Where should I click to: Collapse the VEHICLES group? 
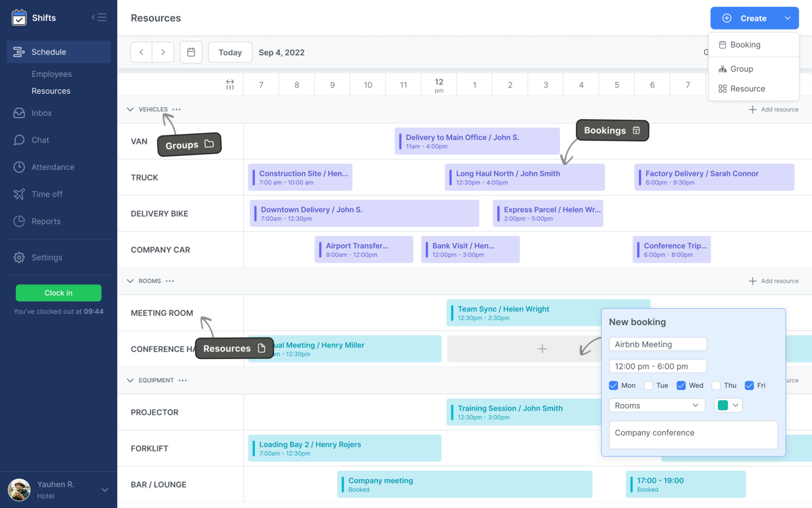point(130,109)
